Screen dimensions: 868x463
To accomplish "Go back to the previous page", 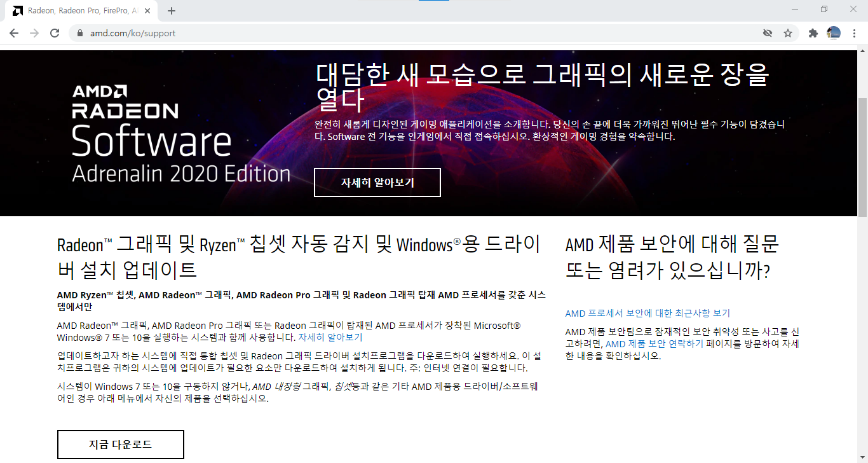I will (14, 33).
